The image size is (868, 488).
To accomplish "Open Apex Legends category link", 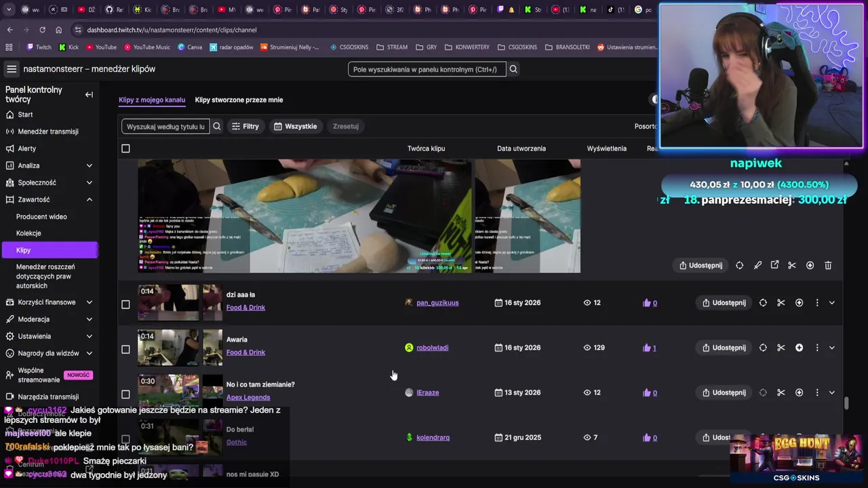I will pyautogui.click(x=248, y=398).
